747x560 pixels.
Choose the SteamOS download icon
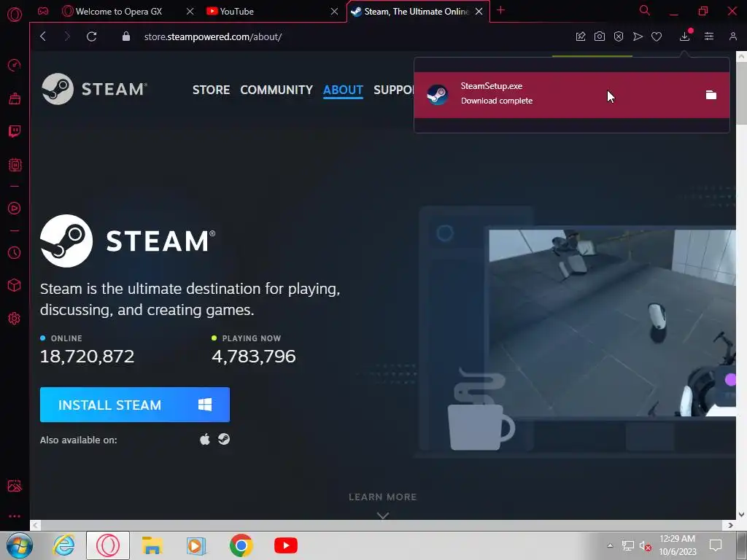point(224,439)
